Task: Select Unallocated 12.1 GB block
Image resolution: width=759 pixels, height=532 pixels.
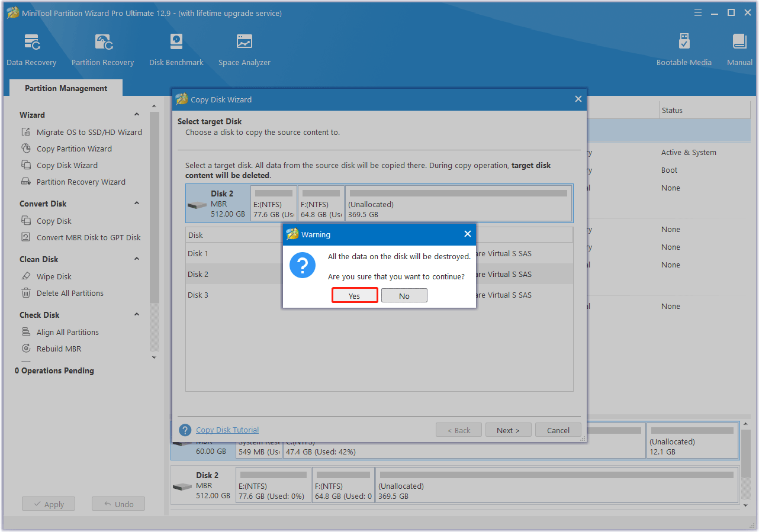Action: coord(692,440)
